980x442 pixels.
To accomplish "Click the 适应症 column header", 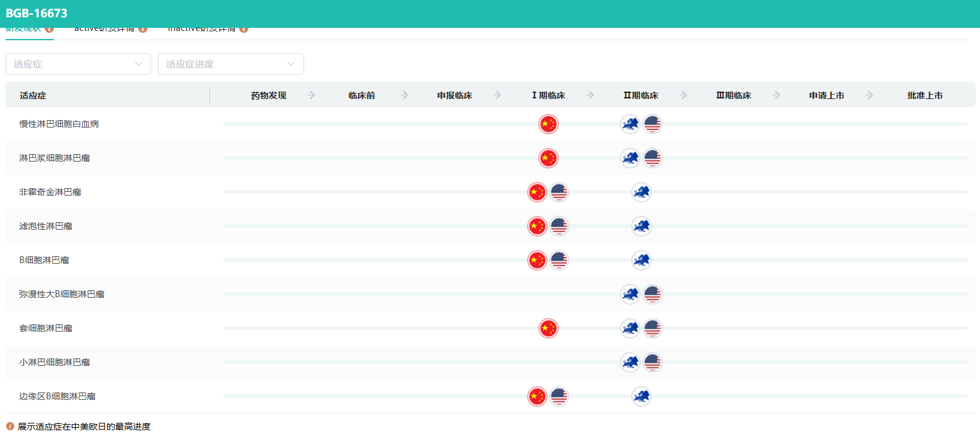I will click(x=33, y=95).
